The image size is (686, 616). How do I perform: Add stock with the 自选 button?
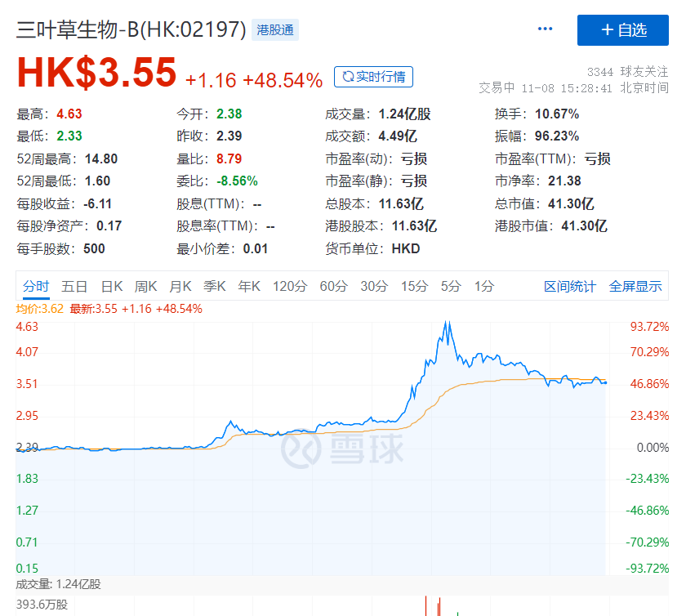click(x=622, y=30)
